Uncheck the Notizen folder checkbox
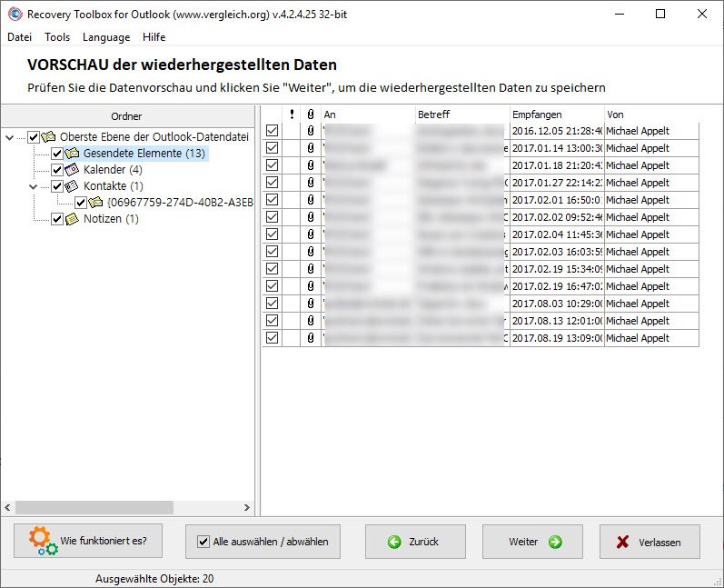 pyautogui.click(x=57, y=219)
